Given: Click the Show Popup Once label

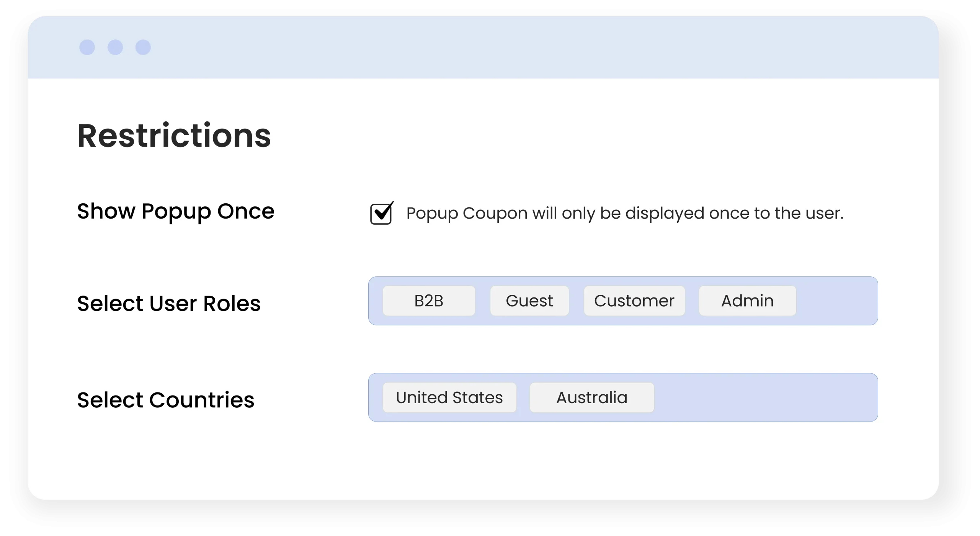Looking at the screenshot, I should pos(176,211).
